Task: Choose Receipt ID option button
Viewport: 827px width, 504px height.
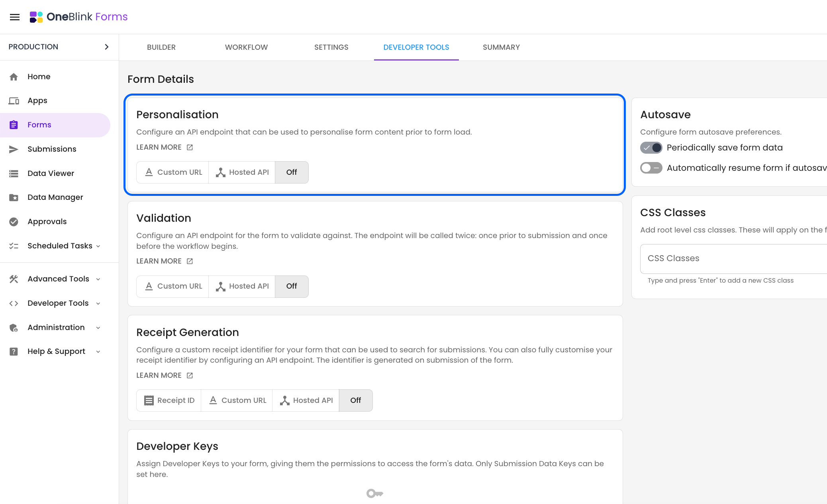Action: click(169, 400)
